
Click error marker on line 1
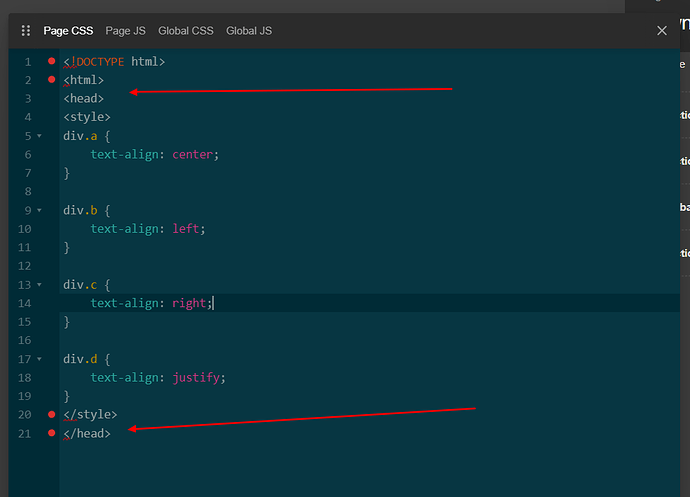(x=52, y=62)
